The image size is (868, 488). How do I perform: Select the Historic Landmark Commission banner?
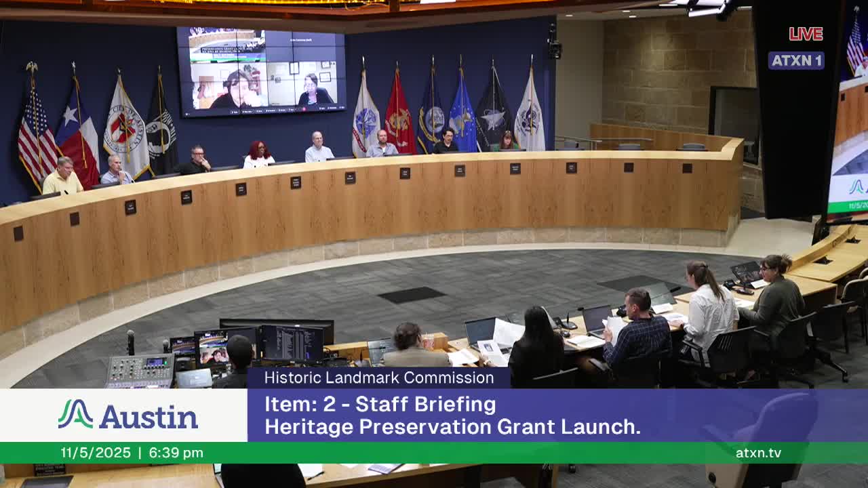coord(378,378)
